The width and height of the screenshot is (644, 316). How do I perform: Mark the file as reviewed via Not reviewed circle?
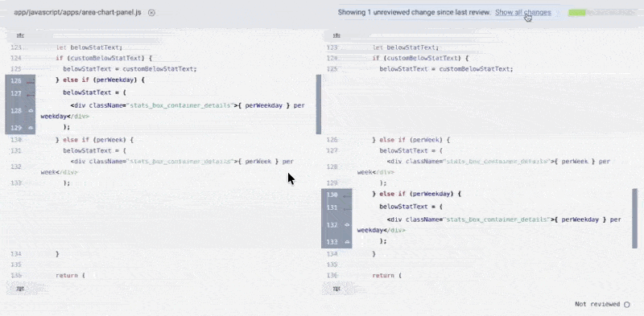click(627, 305)
